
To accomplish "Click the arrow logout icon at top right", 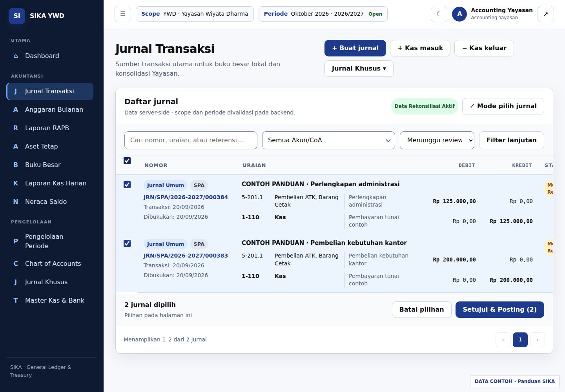I will [x=546, y=14].
